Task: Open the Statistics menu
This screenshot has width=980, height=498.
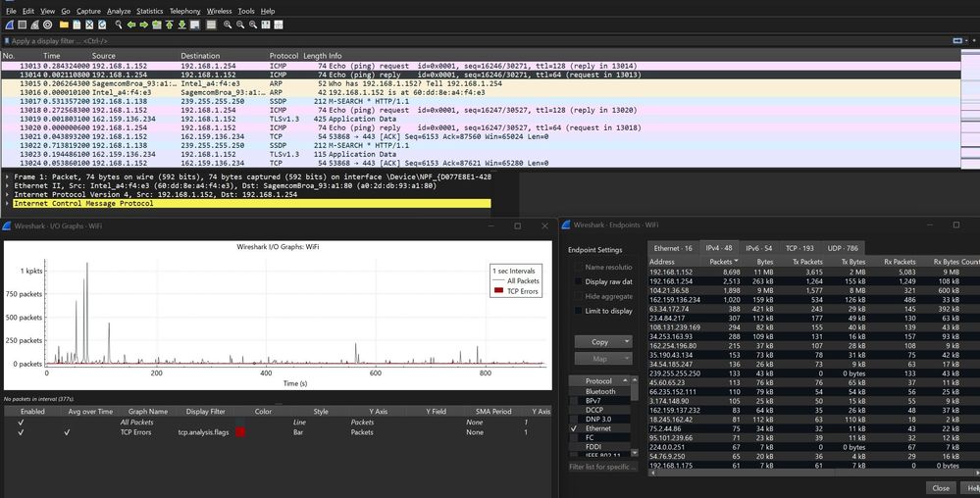Action: 150,11
